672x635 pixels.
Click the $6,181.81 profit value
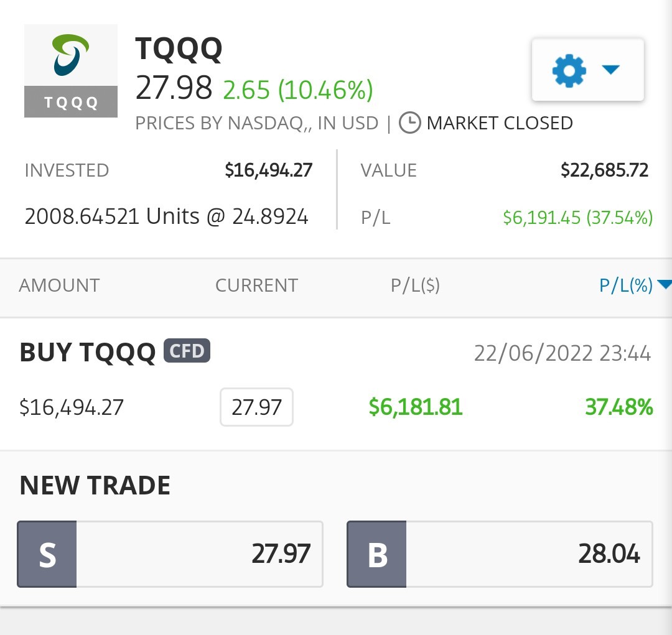(415, 407)
